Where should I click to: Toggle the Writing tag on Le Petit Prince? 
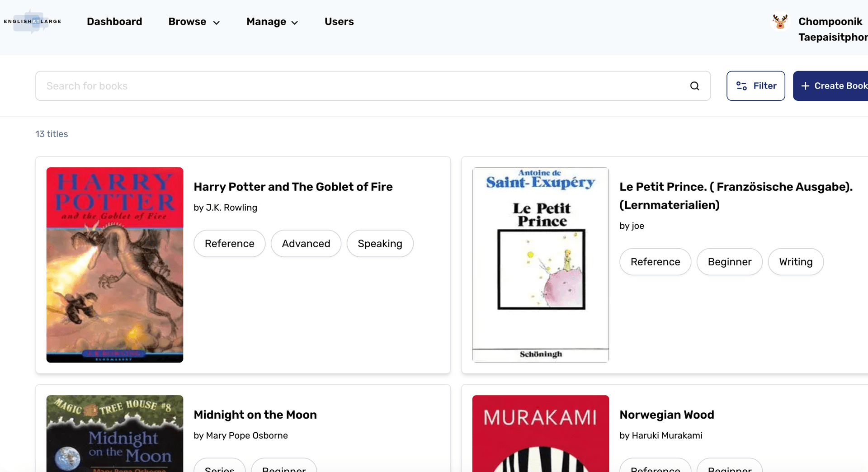pyautogui.click(x=796, y=262)
